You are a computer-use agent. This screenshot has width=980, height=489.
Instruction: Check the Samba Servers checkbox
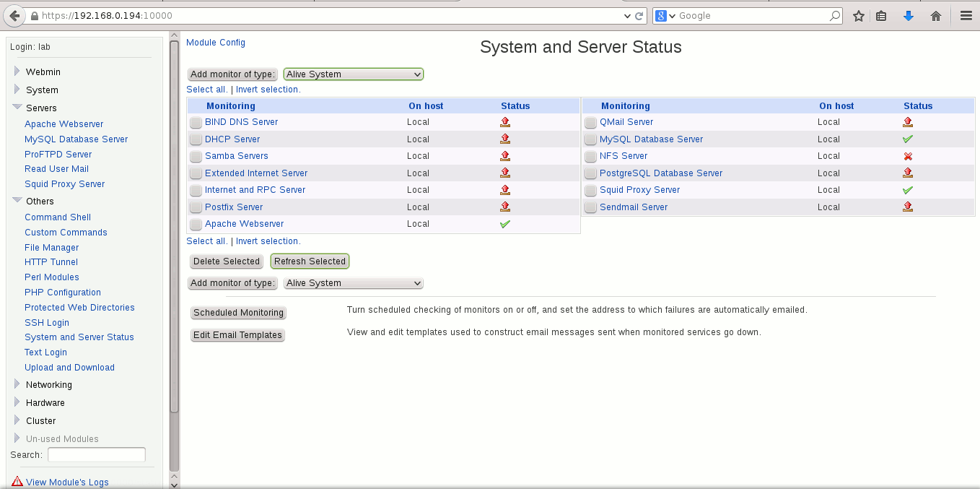point(196,157)
